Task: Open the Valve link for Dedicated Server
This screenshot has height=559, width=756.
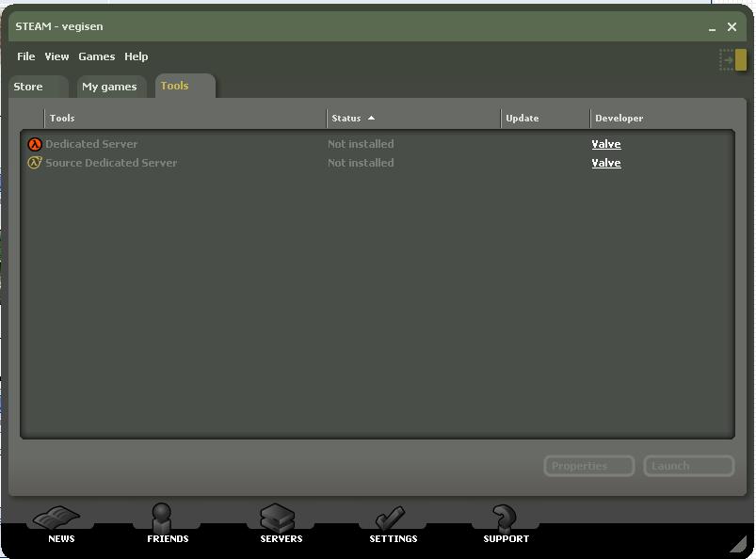Action: (606, 144)
